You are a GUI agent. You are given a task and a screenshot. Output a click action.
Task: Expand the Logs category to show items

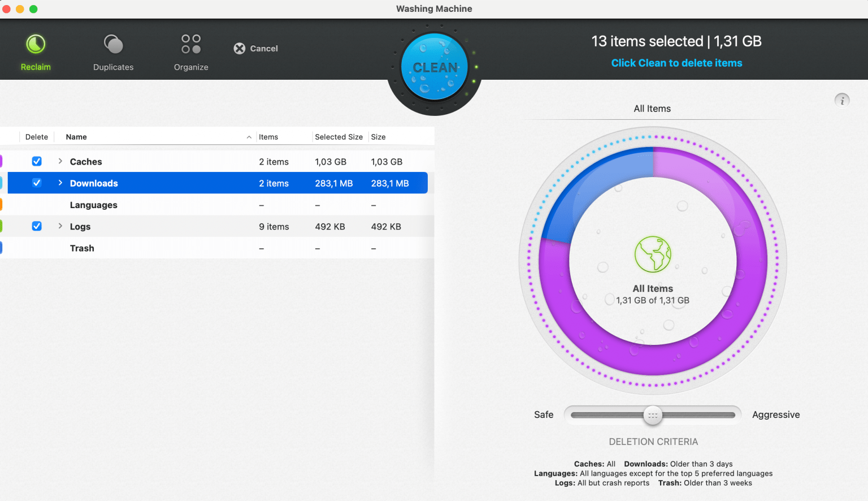[x=59, y=226]
